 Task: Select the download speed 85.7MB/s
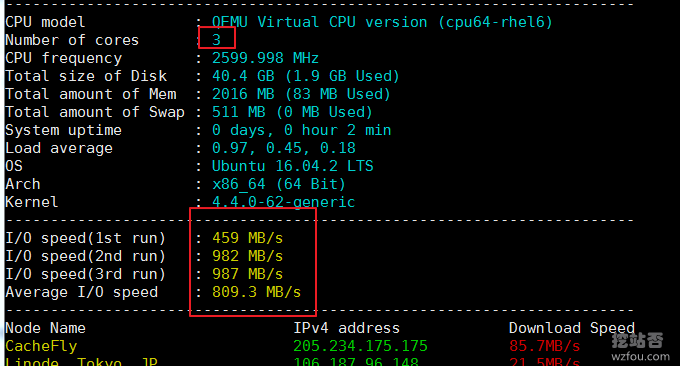545,346
